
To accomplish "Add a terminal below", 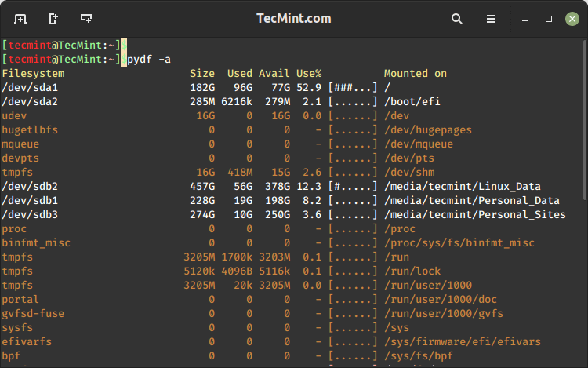I will point(85,18).
